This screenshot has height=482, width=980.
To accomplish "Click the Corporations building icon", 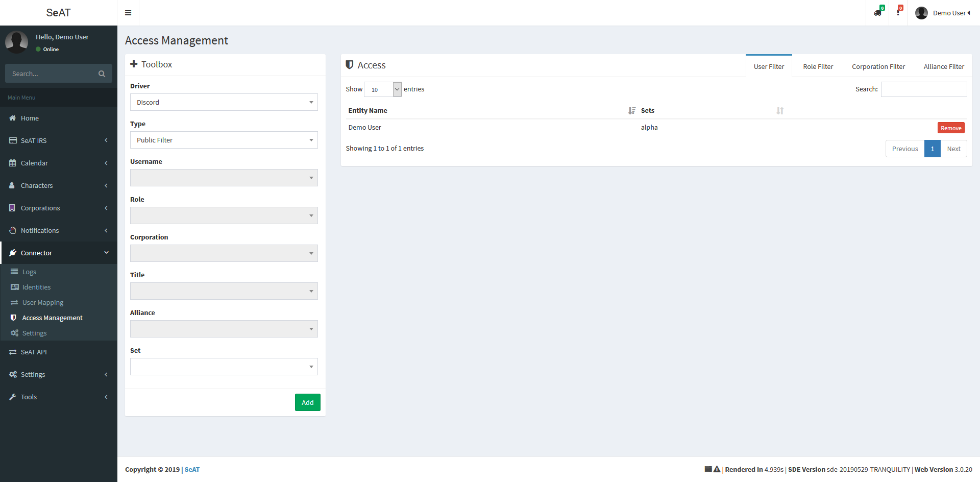I will coord(12,208).
